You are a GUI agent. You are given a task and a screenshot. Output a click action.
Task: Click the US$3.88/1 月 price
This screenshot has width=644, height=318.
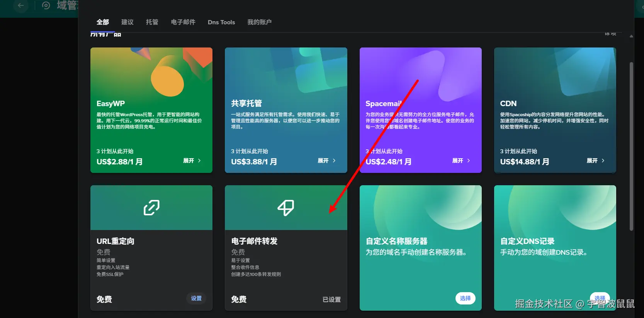(254, 162)
